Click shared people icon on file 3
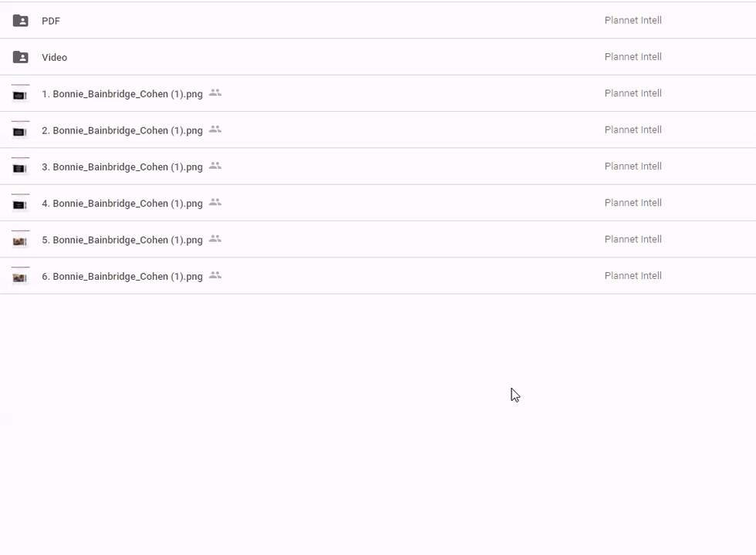The height and width of the screenshot is (555, 756). click(215, 166)
